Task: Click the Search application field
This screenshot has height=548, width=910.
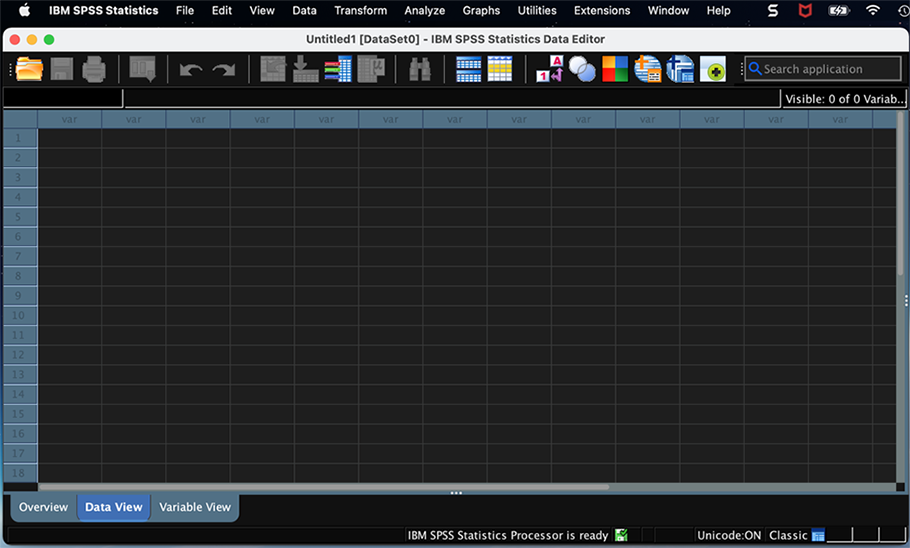Action: pos(823,69)
